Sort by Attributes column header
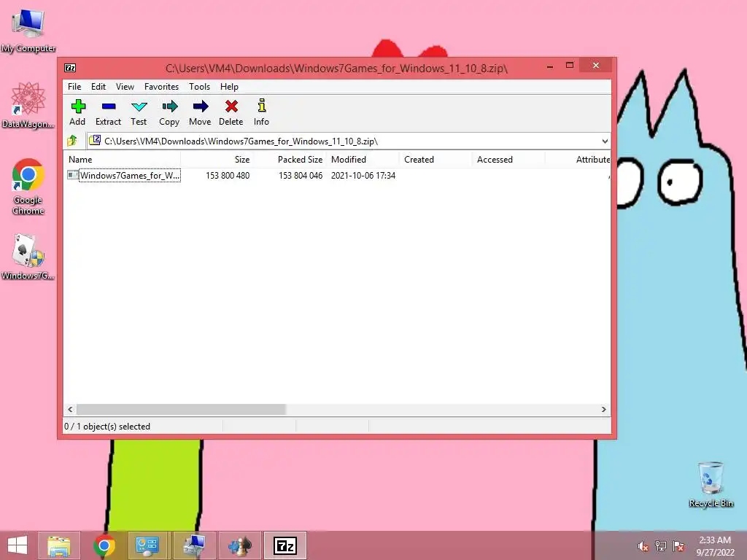The width and height of the screenshot is (747, 560). 578,160
